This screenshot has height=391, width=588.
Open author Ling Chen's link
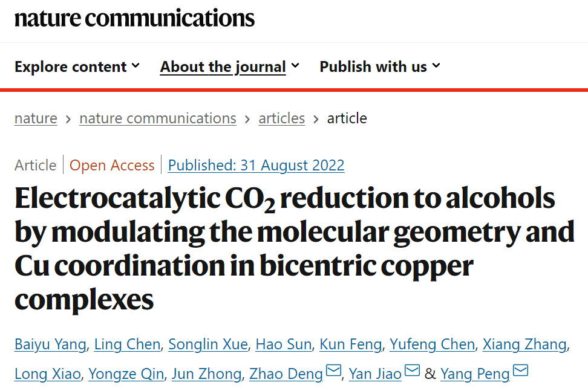pyautogui.click(x=129, y=344)
